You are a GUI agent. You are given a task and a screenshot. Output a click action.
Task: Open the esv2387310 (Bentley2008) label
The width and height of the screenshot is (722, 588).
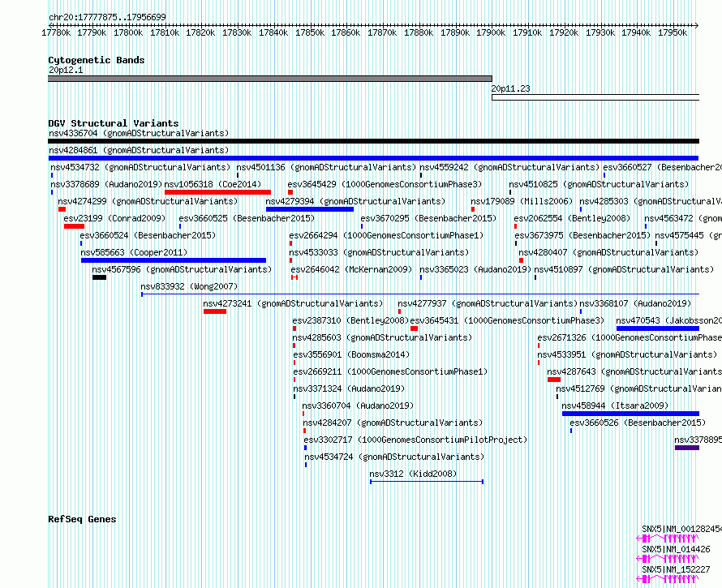tap(350, 320)
